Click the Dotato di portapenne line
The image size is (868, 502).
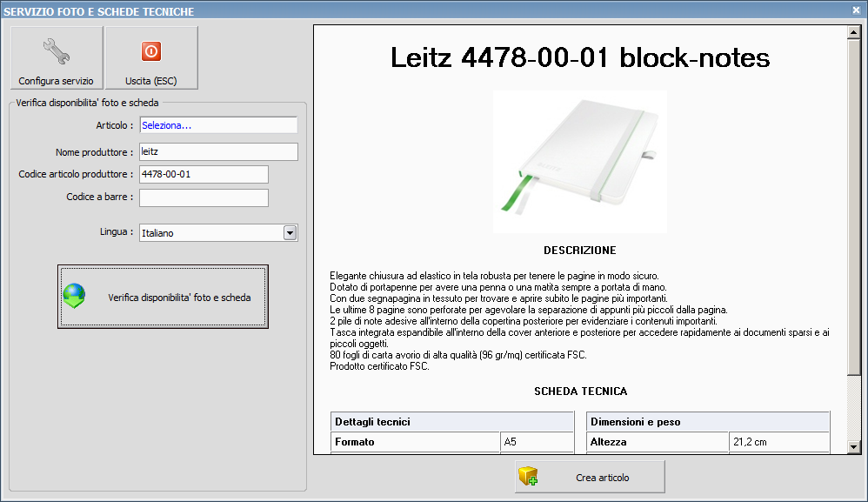[x=498, y=287]
